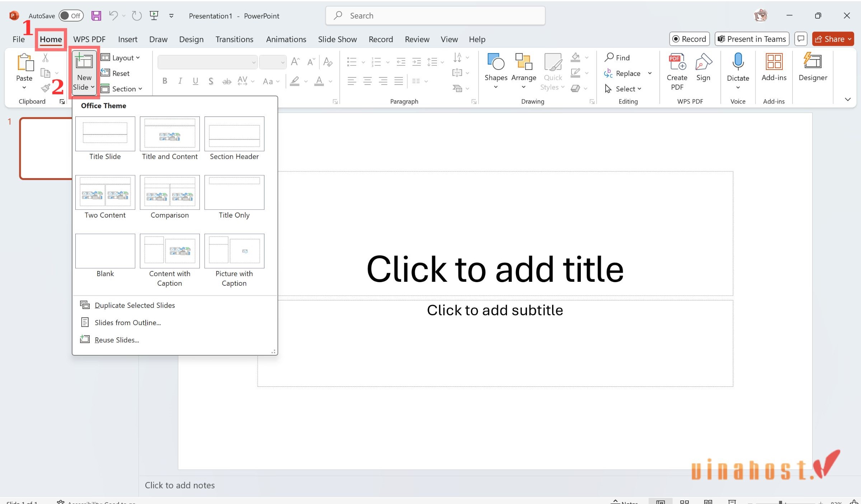
Task: Switch to the Transitions tab
Action: [x=234, y=39]
